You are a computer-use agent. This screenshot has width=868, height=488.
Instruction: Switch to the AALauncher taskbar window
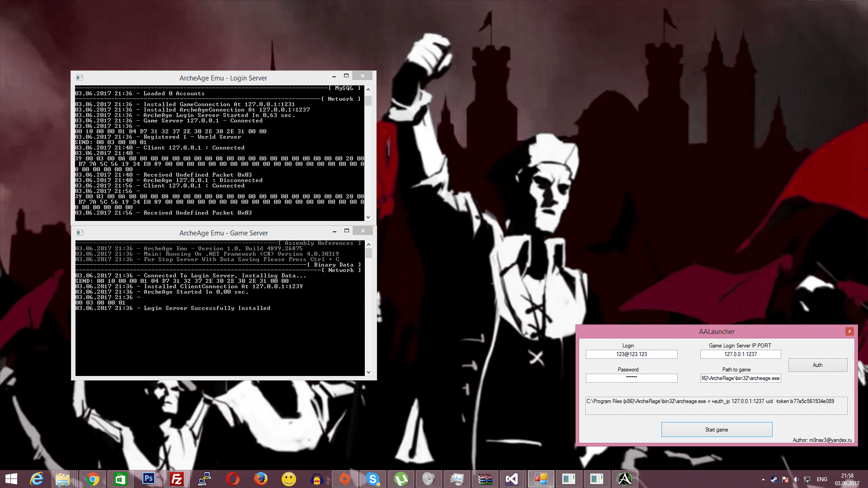click(x=541, y=479)
